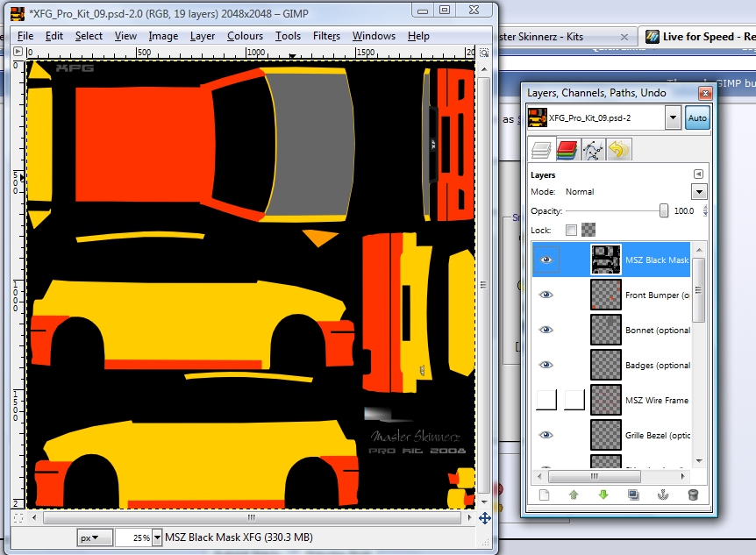The width and height of the screenshot is (756, 555).
Task: Hide the Front Bumper layer
Action: pos(546,295)
